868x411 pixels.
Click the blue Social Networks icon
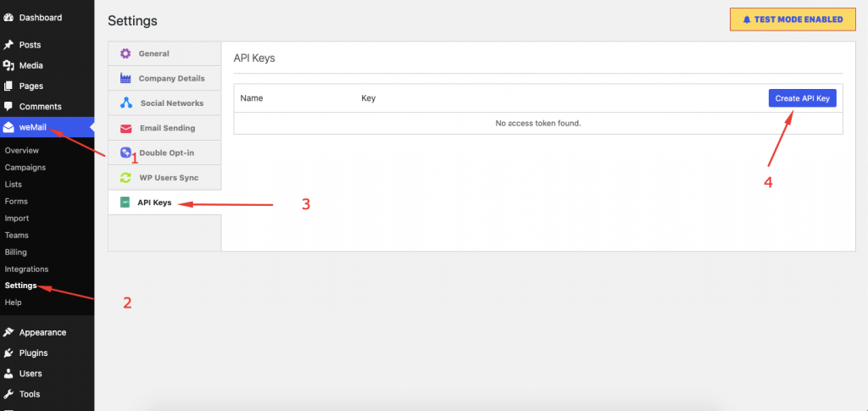click(125, 103)
